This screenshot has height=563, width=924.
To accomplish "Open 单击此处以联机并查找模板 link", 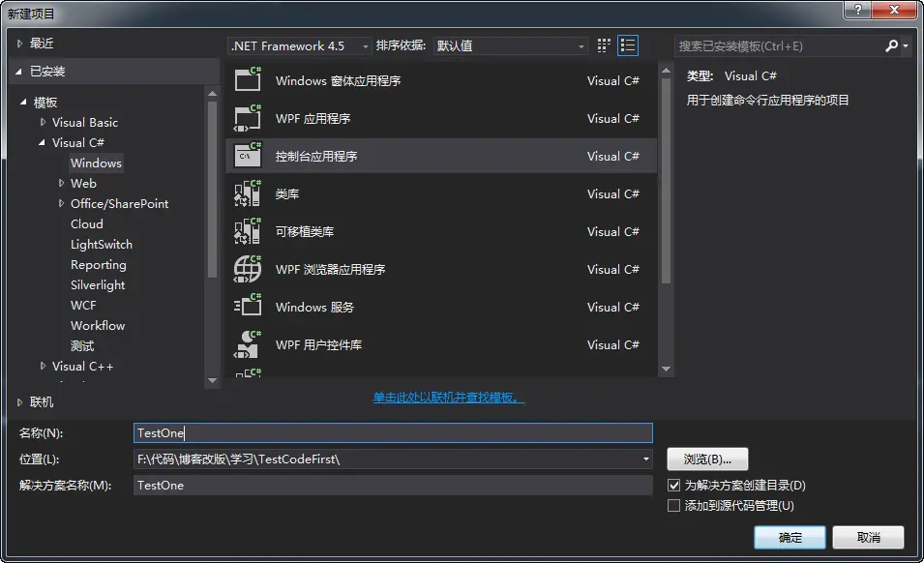I will pos(448,398).
